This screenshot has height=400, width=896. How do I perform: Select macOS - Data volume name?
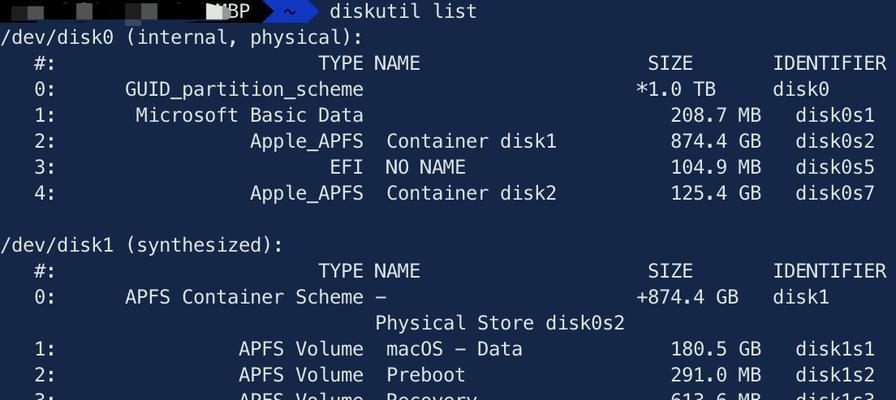pos(454,349)
